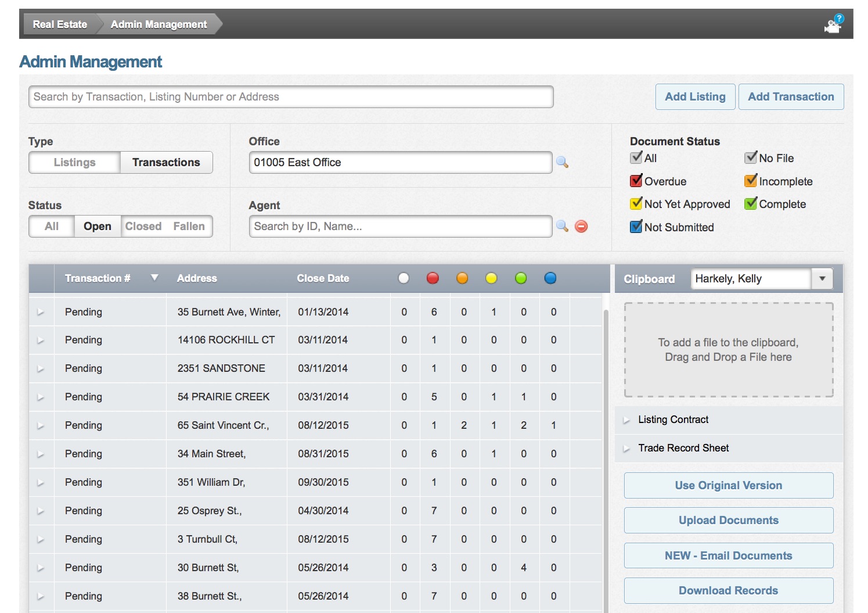Expand the Listing Contract section
The image size is (868, 613).
(628, 420)
